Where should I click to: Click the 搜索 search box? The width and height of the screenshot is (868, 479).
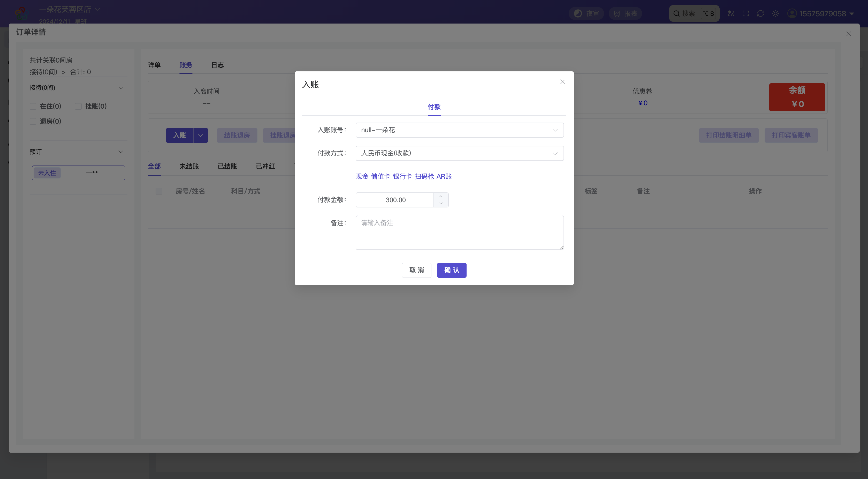(694, 13)
